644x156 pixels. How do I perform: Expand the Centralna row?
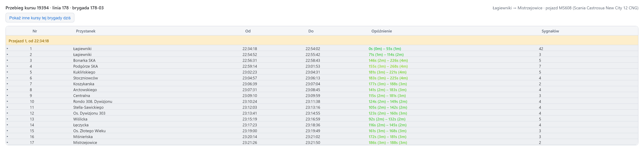pyautogui.click(x=8, y=95)
